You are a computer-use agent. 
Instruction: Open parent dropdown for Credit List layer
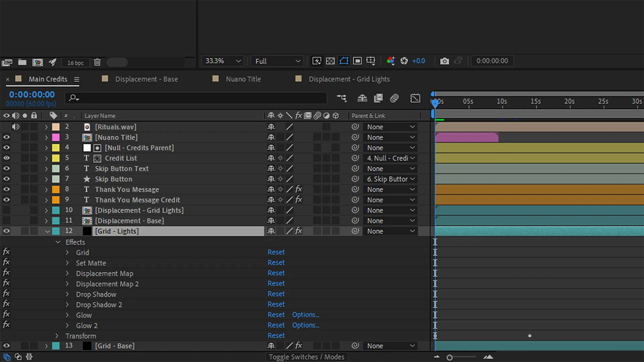pos(390,158)
